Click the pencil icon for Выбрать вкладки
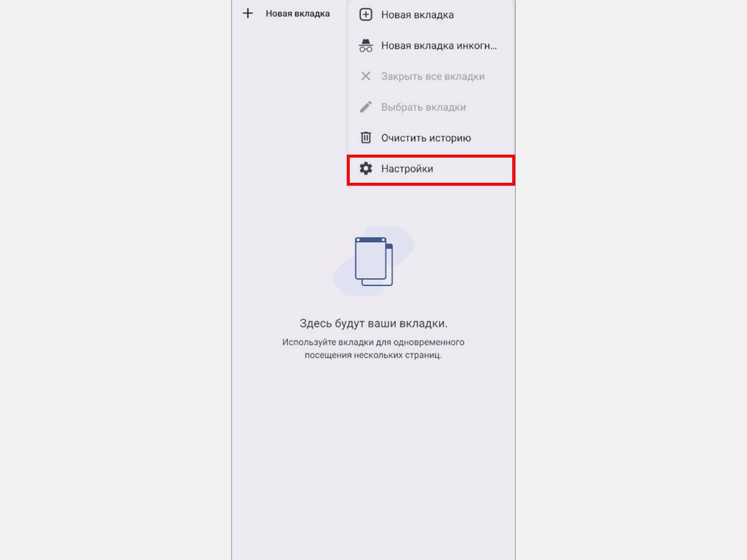Image resolution: width=747 pixels, height=560 pixels. coord(366,107)
